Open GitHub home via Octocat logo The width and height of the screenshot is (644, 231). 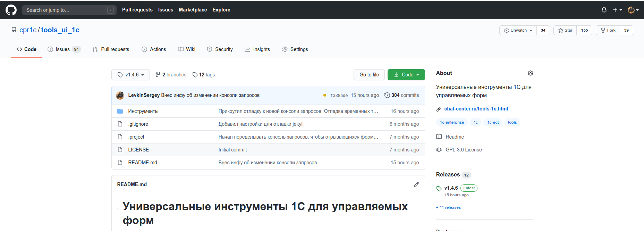click(x=11, y=10)
